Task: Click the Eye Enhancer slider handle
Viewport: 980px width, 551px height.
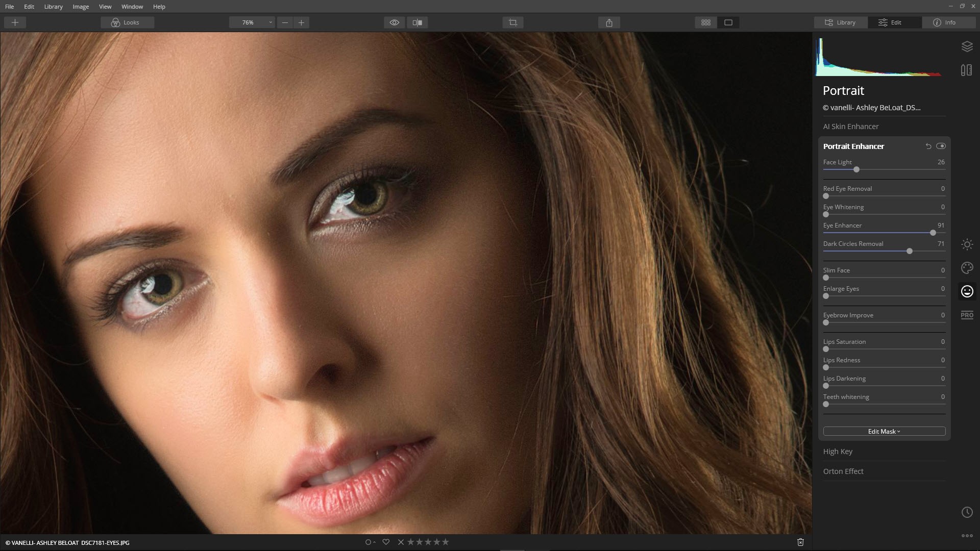Action: [933, 233]
